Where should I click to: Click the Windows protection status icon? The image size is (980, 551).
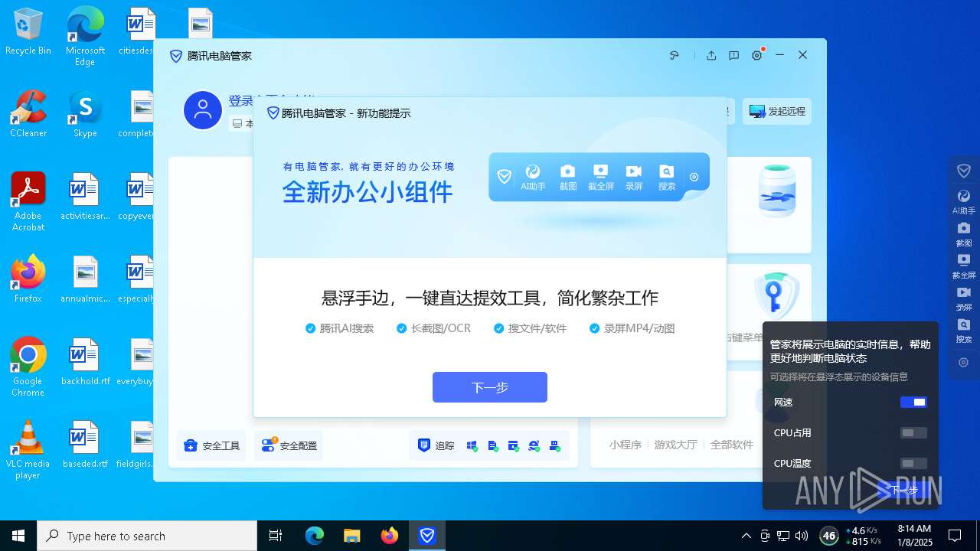coord(472,445)
